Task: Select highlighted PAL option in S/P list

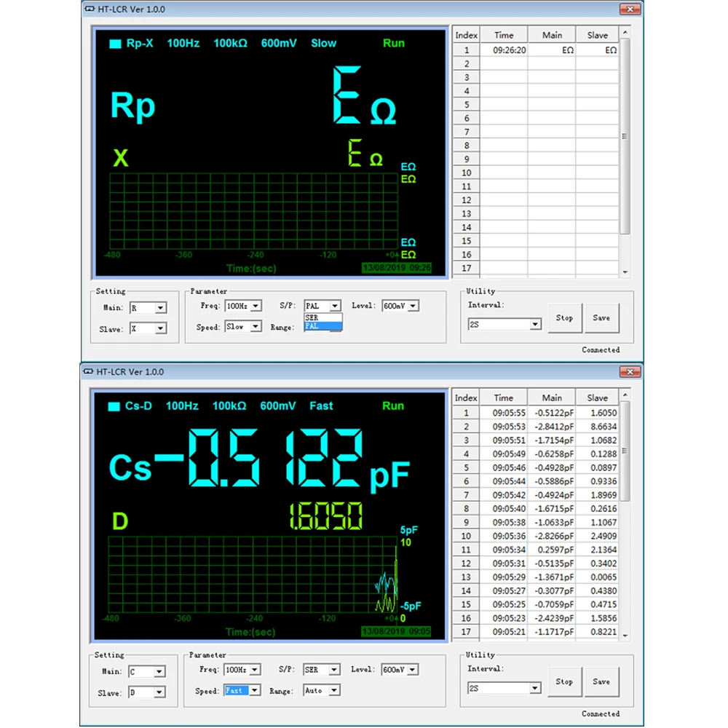Action: (323, 326)
